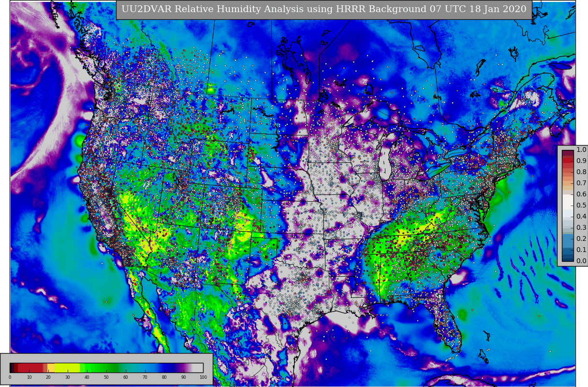Select the yellow segment of humidity colorbar

pos(68,368)
